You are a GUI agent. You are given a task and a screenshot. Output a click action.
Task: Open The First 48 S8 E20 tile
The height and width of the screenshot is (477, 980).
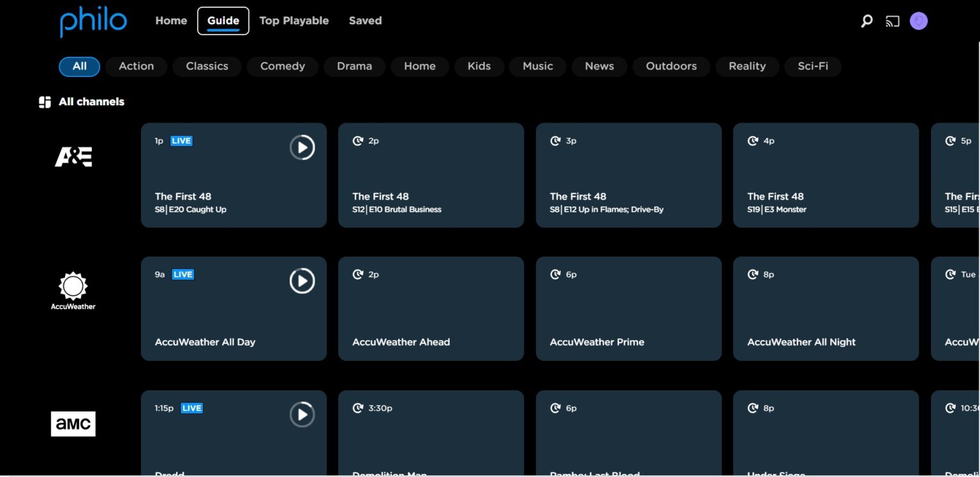pos(234,175)
